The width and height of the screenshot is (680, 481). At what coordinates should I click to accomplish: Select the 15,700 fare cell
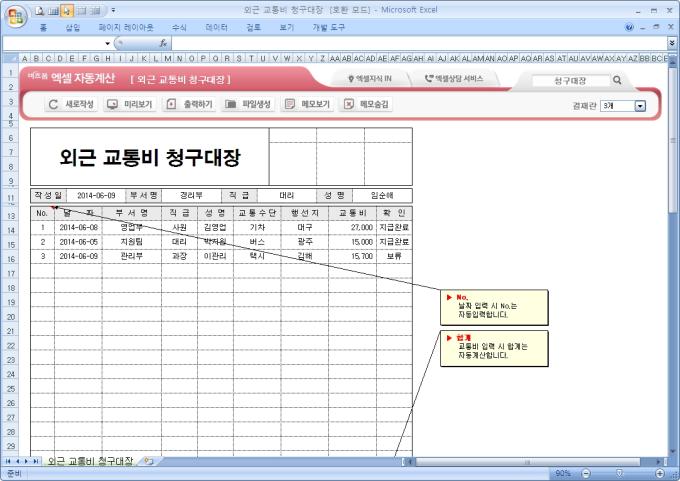352,256
